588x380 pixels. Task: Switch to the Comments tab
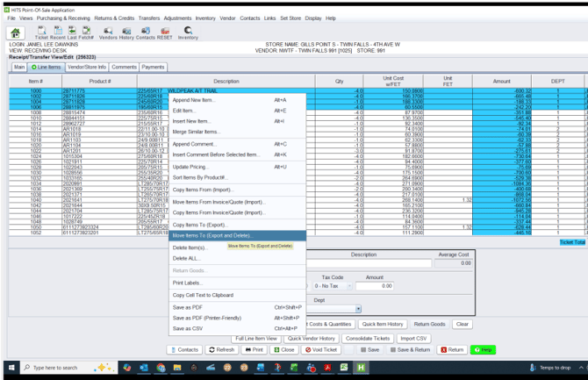pos(124,68)
